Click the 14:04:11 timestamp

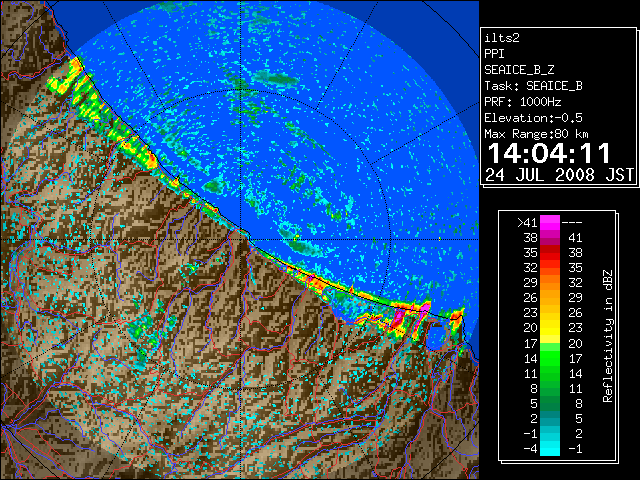[x=549, y=153]
